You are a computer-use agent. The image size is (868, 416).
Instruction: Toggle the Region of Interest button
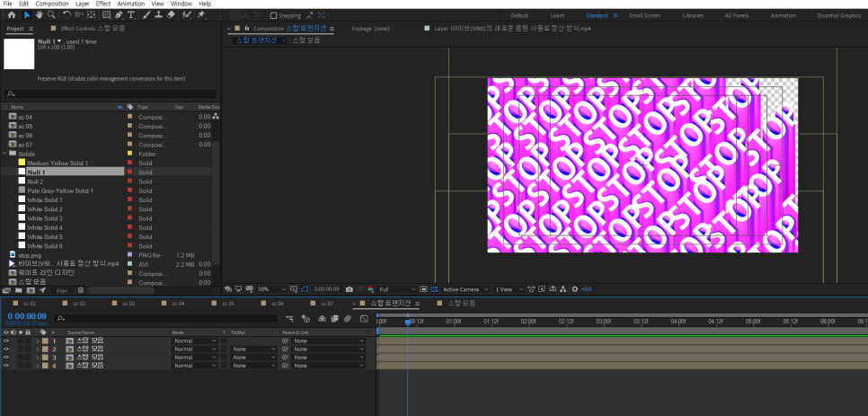[423, 289]
